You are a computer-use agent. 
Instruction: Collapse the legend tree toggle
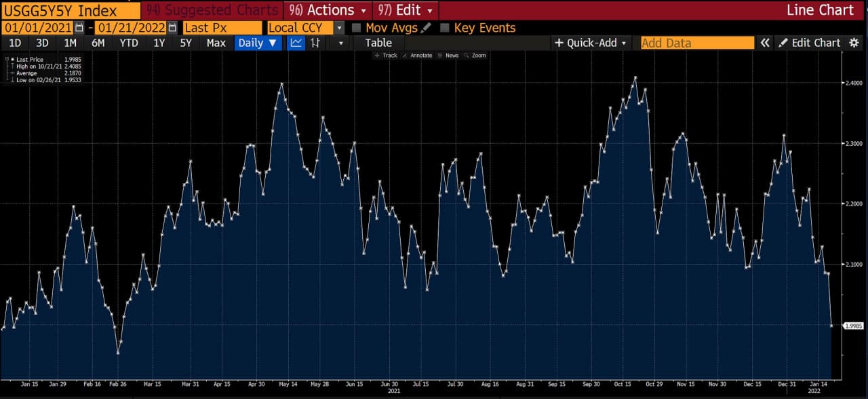6,60
